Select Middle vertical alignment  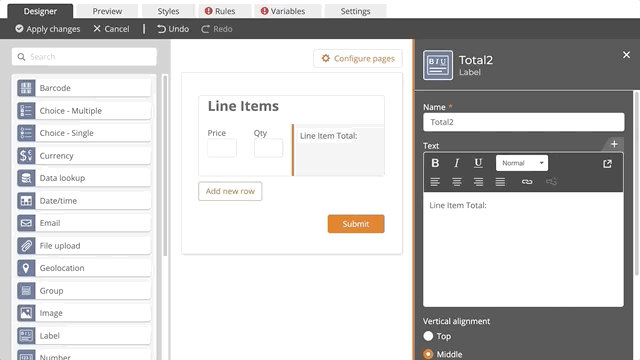[x=428, y=354]
